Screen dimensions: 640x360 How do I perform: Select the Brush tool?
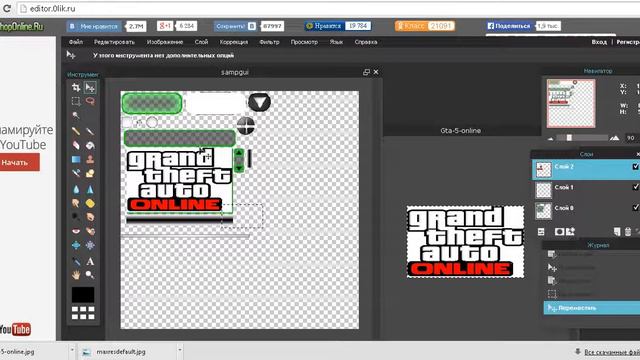(90, 131)
